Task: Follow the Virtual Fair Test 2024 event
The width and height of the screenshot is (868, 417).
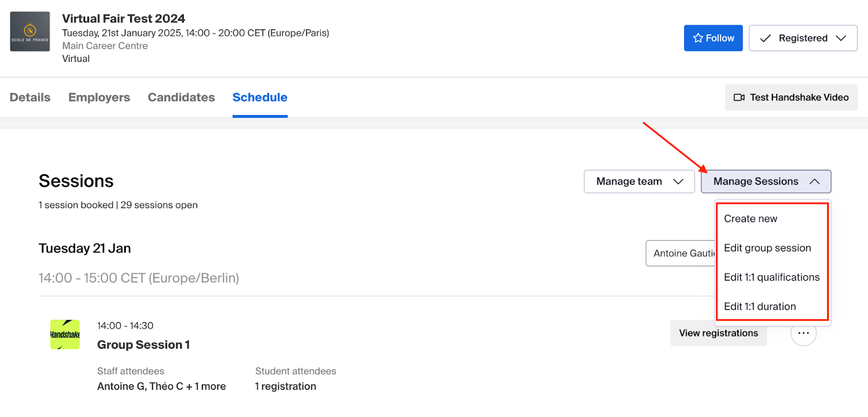Action: (x=713, y=38)
